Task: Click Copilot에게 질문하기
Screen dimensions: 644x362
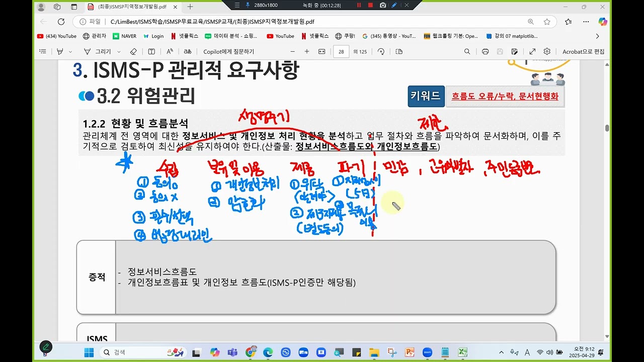Action: [x=228, y=51]
